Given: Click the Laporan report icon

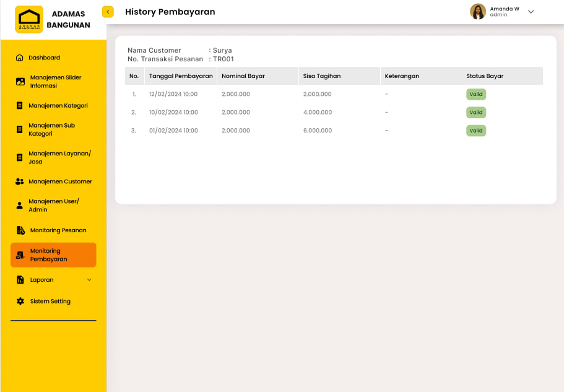Looking at the screenshot, I should [x=20, y=280].
